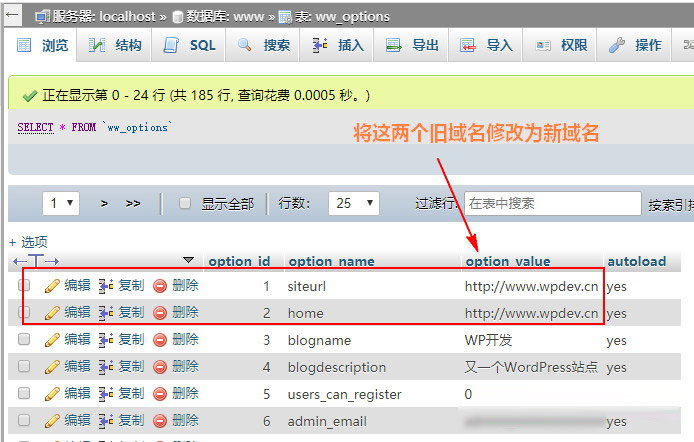Screen dimensions: 694x442
Task: Go to the 搜索 (Search) tab
Action: [x=263, y=45]
